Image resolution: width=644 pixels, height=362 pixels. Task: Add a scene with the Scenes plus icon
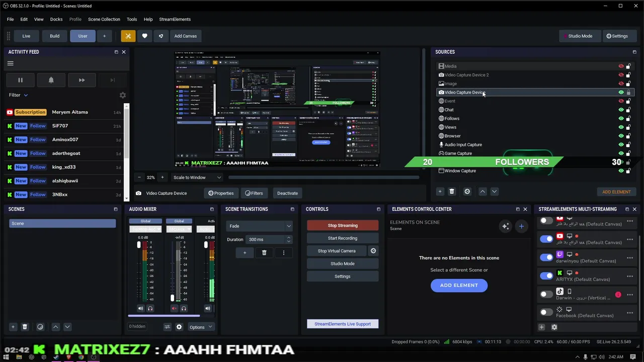coord(13,327)
